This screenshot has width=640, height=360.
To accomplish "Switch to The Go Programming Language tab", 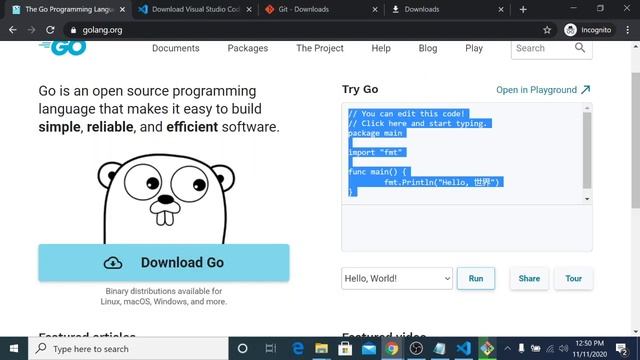I will point(69,9).
